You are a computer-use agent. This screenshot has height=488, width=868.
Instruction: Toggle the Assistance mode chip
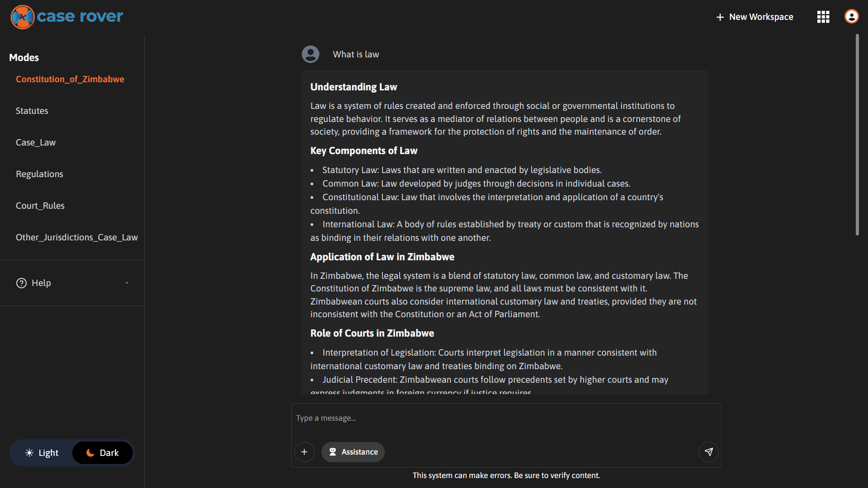coord(353,452)
